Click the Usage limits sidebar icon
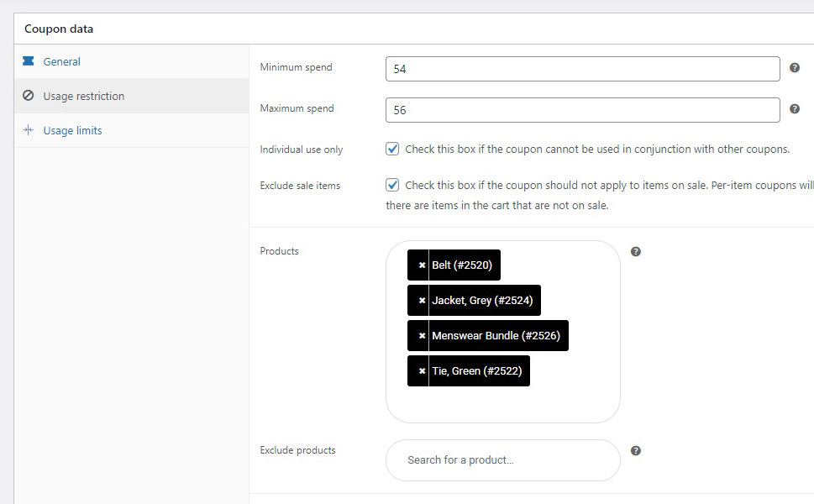 [29, 131]
